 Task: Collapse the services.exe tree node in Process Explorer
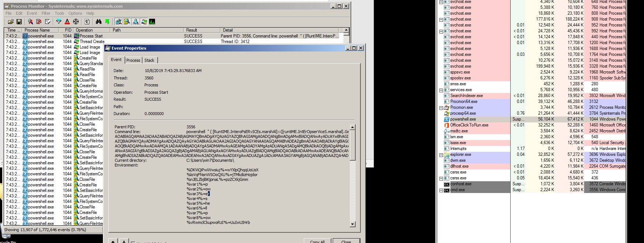441,90
